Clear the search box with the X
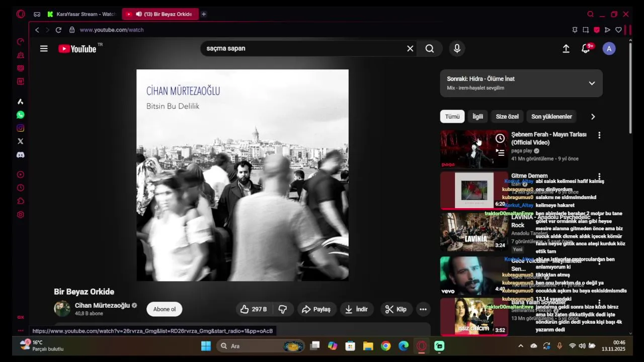 (410, 49)
